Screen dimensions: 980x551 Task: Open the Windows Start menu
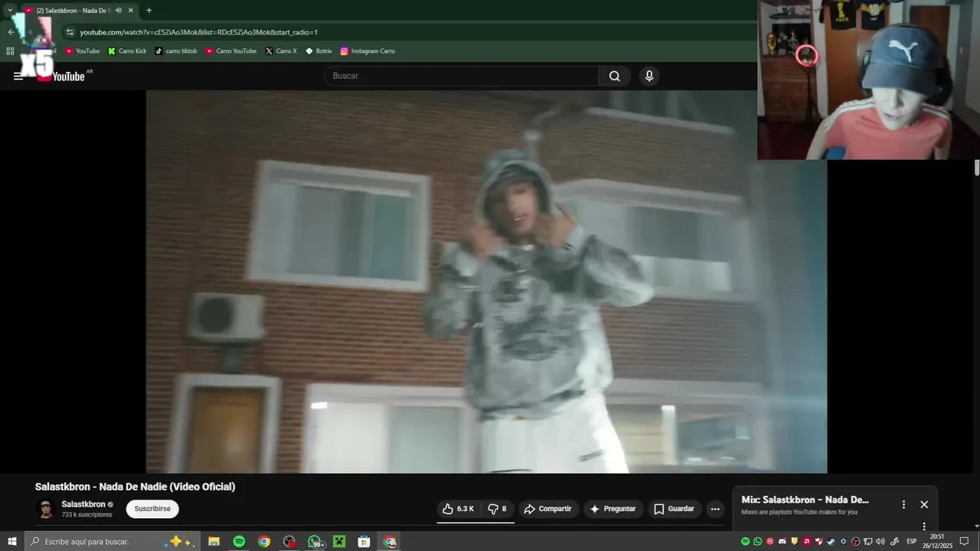tap(11, 542)
